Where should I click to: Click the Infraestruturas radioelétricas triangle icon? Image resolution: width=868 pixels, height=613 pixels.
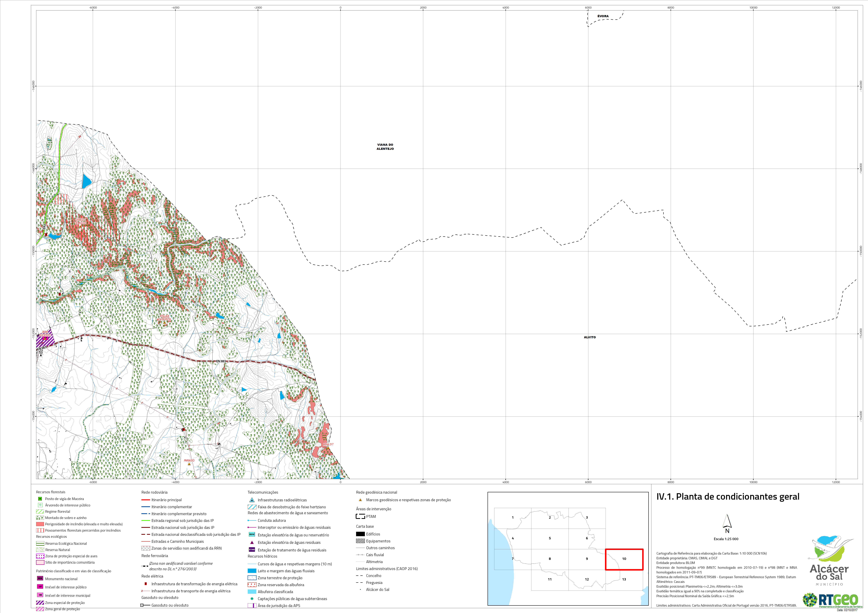252,500
